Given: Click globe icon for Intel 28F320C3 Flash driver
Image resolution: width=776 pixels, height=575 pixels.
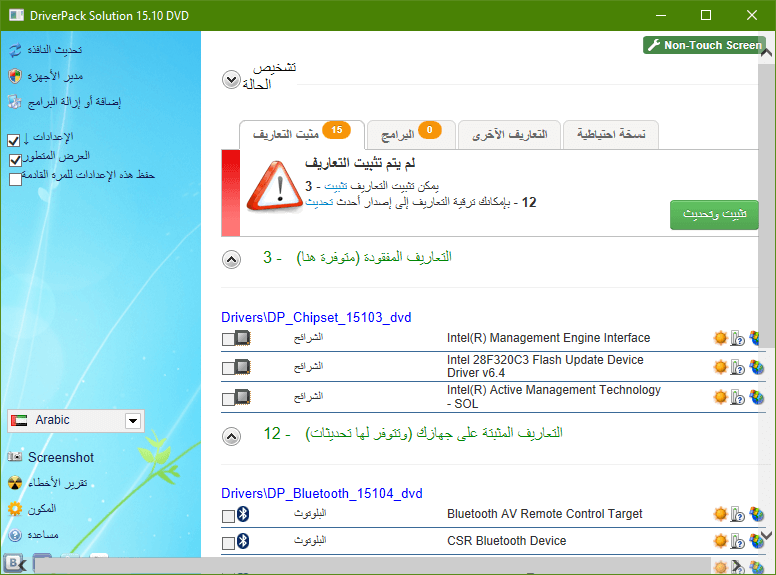Looking at the screenshot, I should pyautogui.click(x=756, y=367).
